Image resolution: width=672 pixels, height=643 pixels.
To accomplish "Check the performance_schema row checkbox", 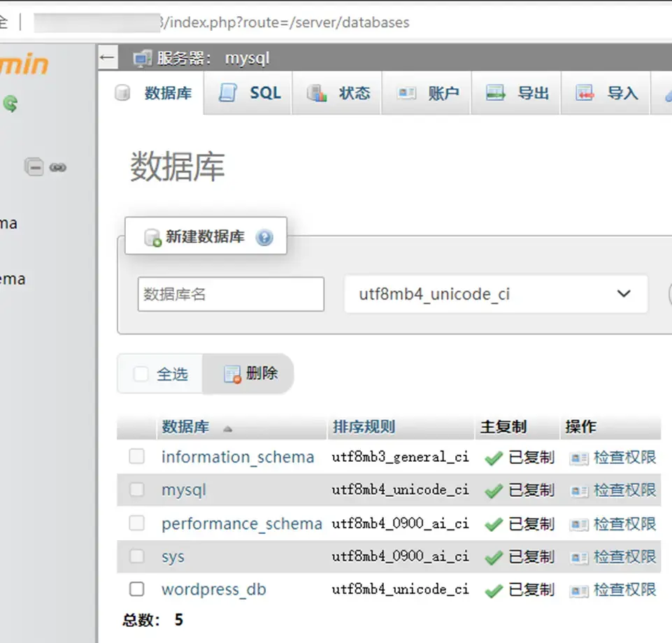I will [x=136, y=523].
